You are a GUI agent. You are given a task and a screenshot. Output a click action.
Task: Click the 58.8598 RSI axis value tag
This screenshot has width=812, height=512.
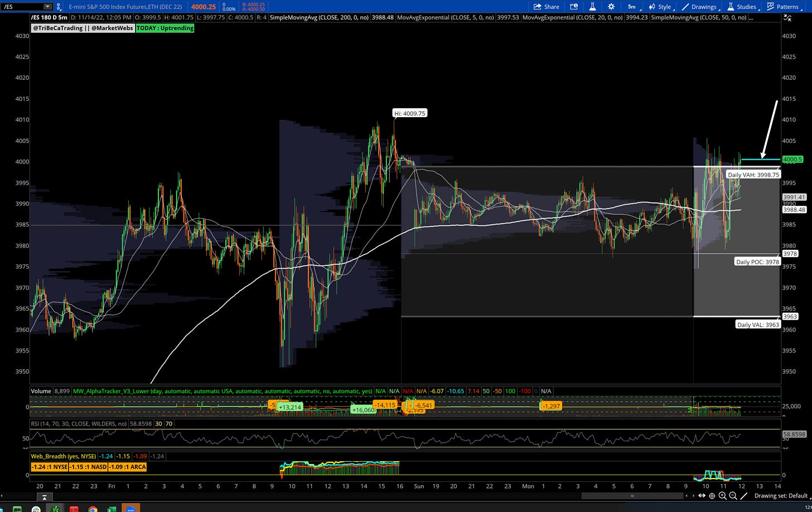click(794, 433)
